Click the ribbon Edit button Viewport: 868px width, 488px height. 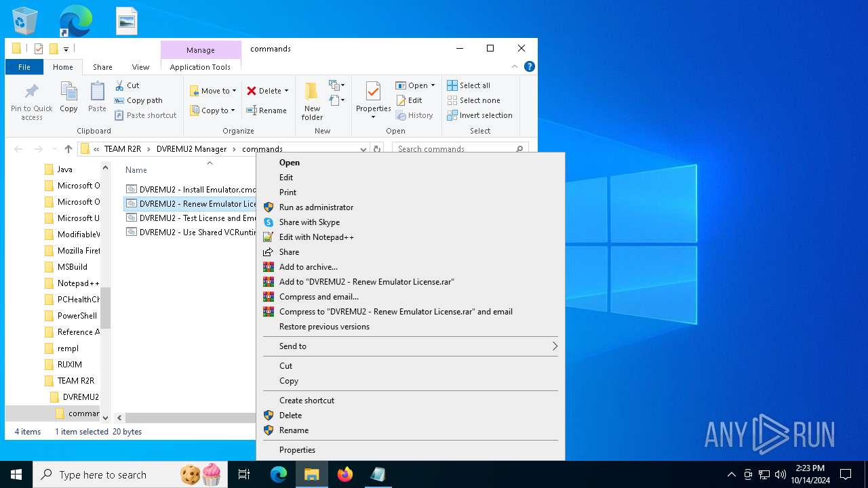(x=409, y=100)
